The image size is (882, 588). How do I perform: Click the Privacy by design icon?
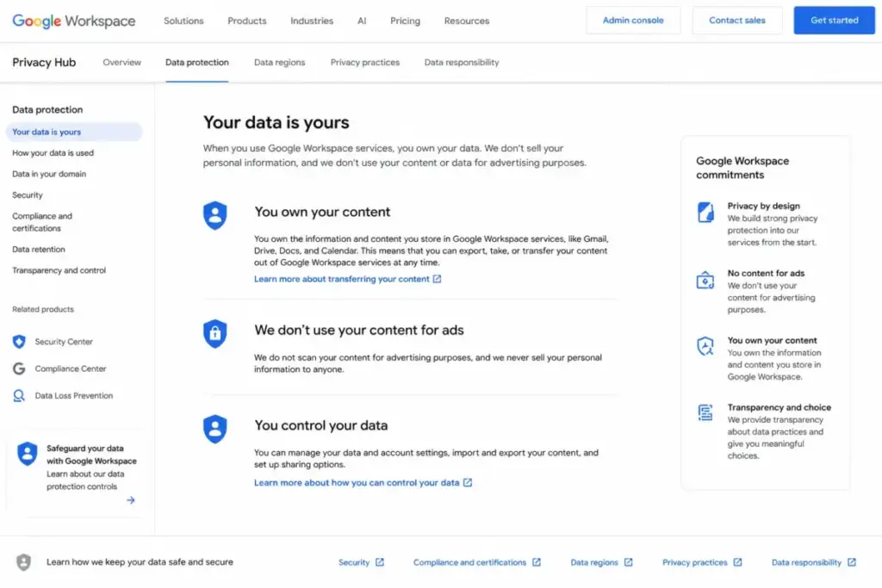coord(705,213)
